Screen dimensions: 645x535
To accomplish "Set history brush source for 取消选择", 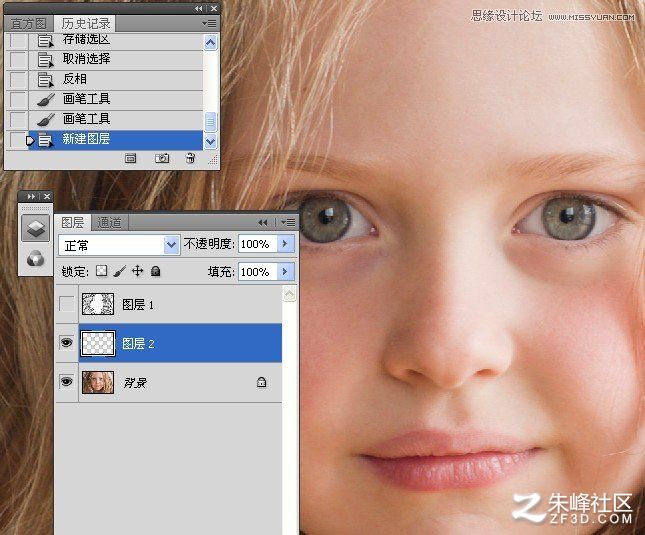I will tap(18, 60).
